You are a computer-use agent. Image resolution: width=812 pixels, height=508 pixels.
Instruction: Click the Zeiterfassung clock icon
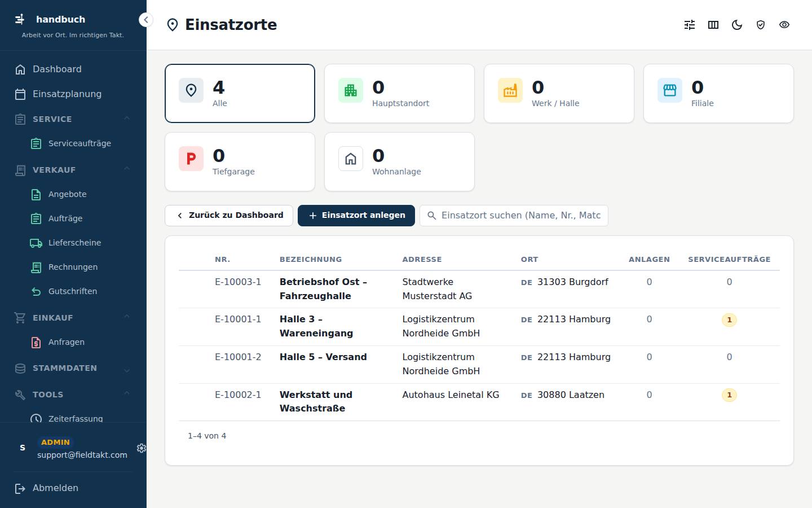[x=36, y=419]
